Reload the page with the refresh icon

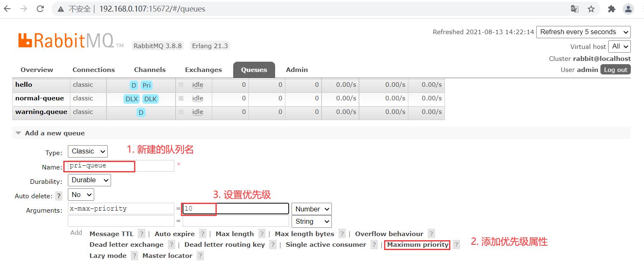[40, 9]
